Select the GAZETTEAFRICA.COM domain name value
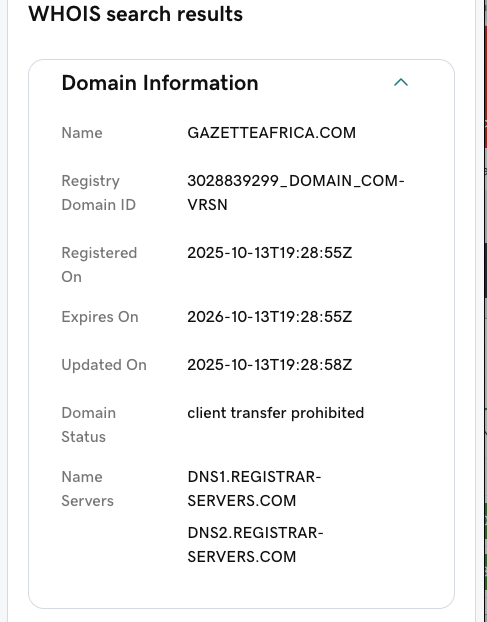487x622 pixels. pyautogui.click(x=271, y=133)
